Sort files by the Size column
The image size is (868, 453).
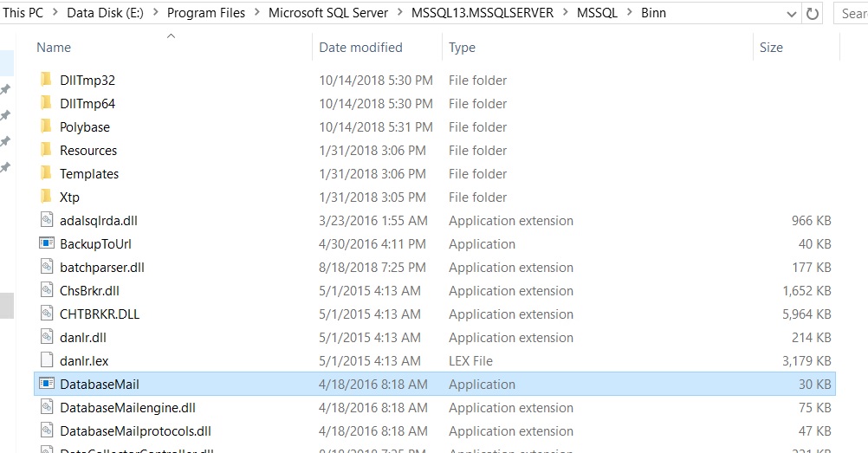771,48
